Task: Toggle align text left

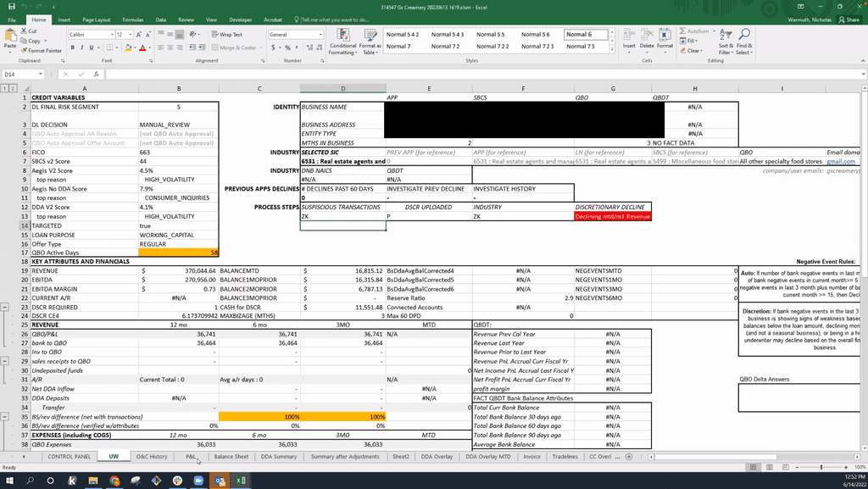Action: [160, 47]
